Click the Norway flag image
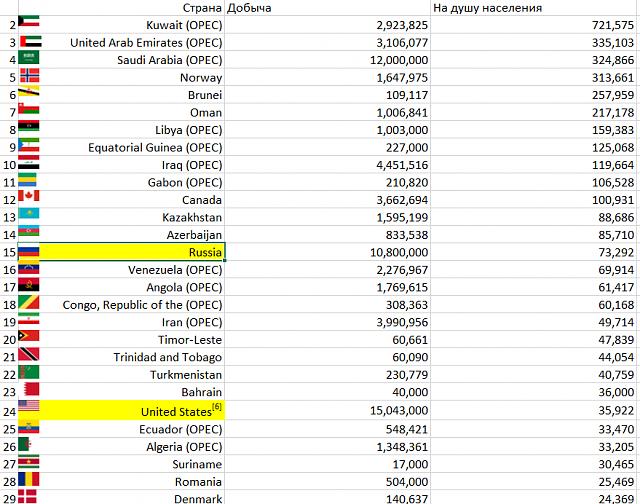 coord(30,75)
